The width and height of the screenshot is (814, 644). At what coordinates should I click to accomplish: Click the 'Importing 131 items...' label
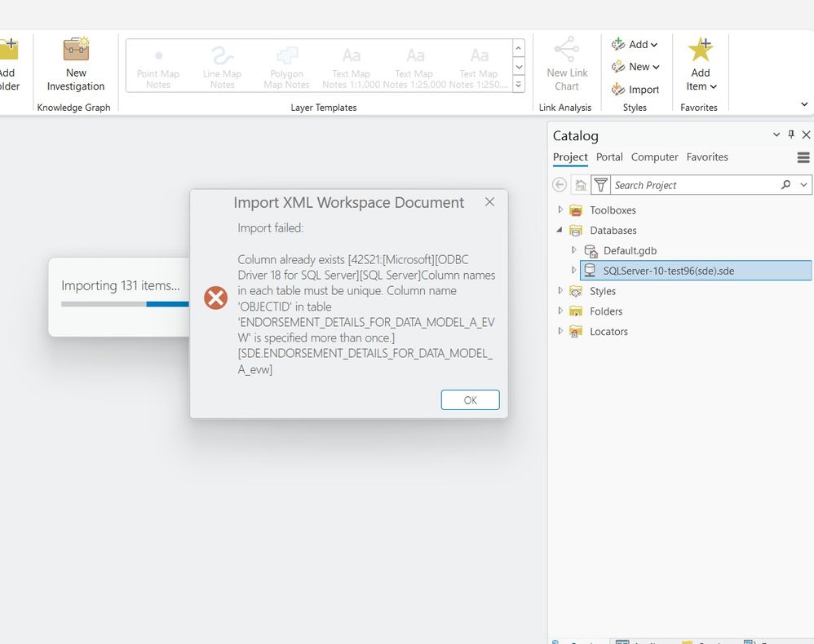click(x=121, y=285)
